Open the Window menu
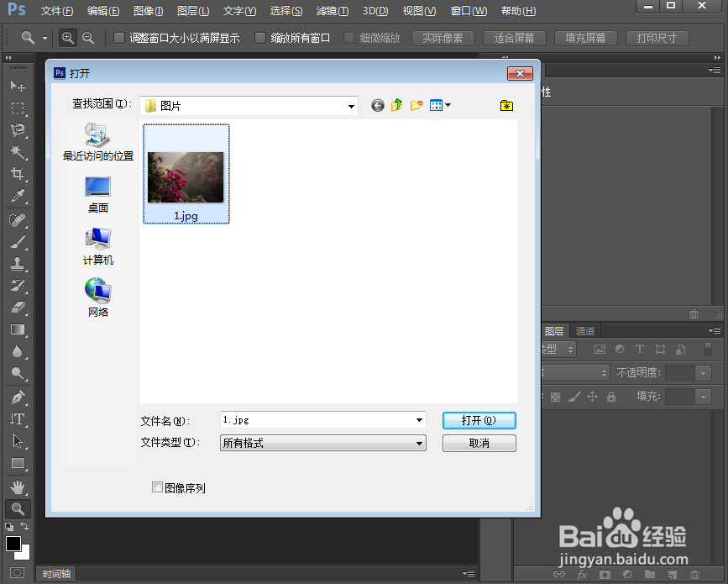728x584 pixels. [469, 11]
